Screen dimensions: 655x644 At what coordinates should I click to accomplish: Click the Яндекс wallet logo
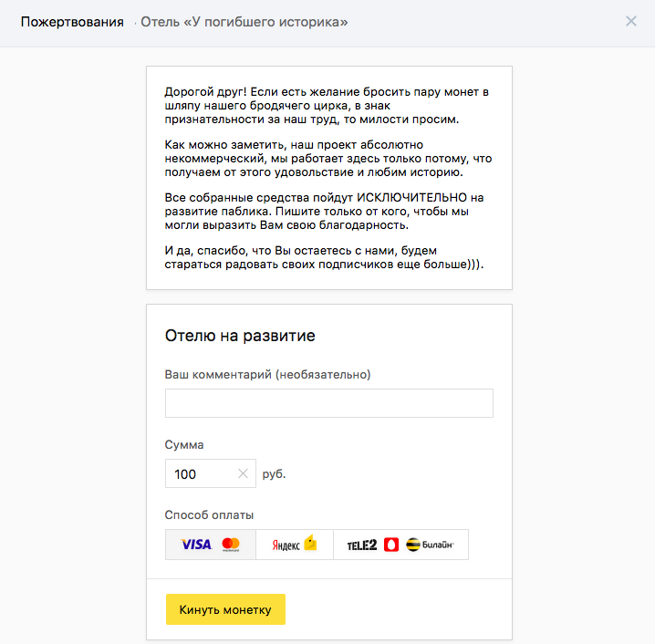295,544
